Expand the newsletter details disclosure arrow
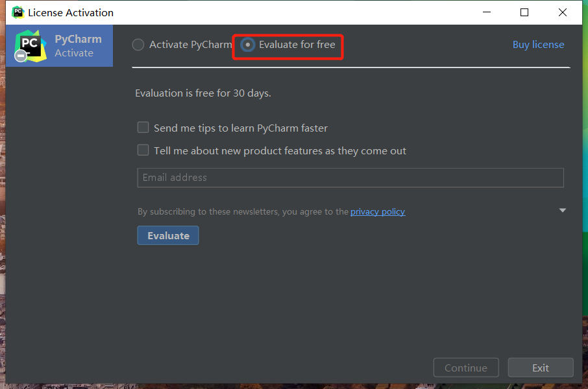Image resolution: width=588 pixels, height=389 pixels. (562, 210)
